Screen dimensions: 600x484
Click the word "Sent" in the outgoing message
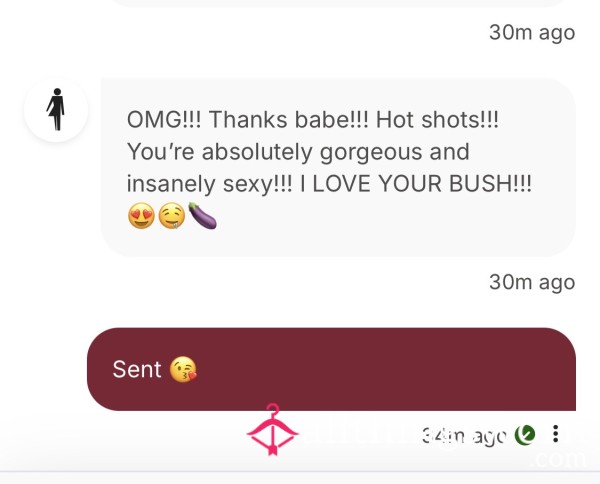click(137, 369)
